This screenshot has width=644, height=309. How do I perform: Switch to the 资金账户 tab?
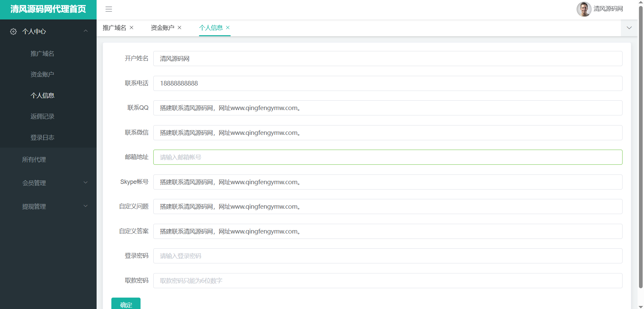[162, 28]
